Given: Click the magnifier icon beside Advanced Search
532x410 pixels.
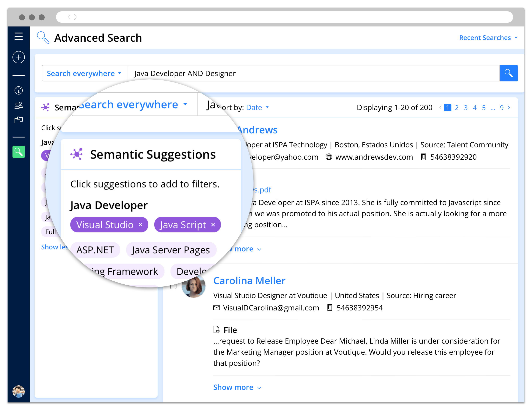Looking at the screenshot, I should (43, 37).
